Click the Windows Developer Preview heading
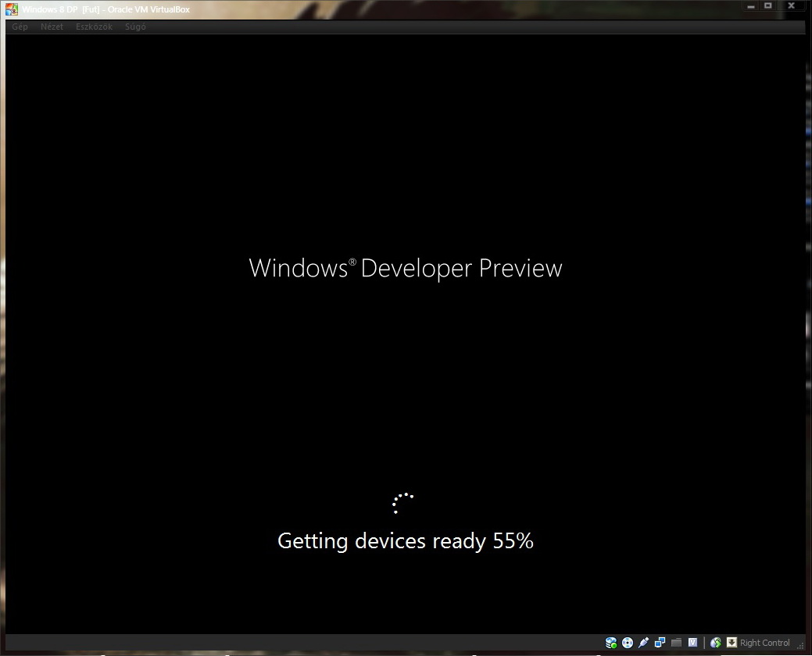This screenshot has height=656, width=812. pos(405,268)
